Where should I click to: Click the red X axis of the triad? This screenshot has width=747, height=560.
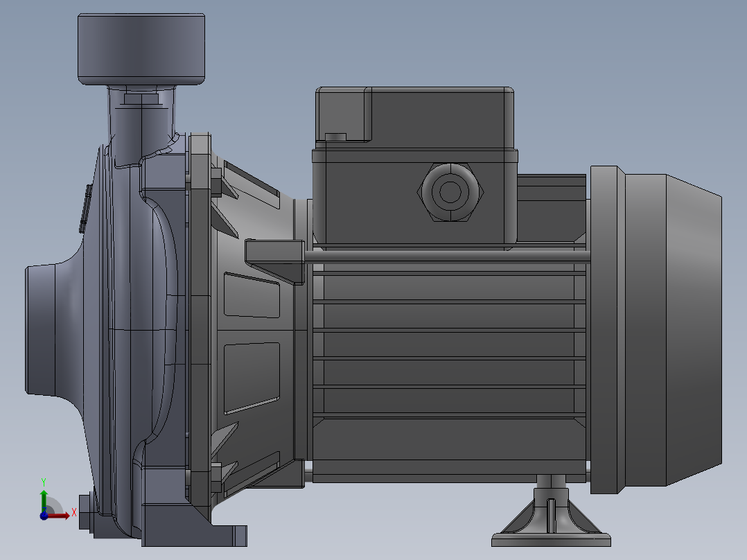[x=59, y=516]
